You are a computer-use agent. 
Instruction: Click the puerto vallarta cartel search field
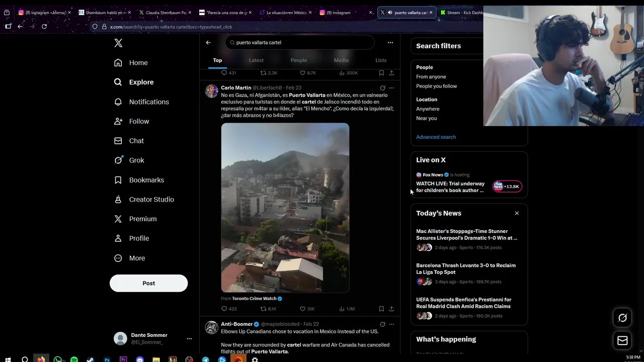tap(300, 43)
